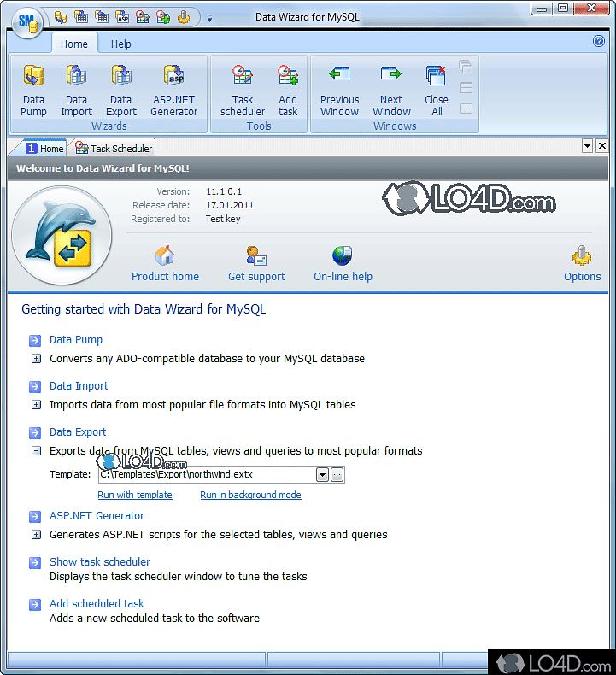
Task: Click arrow icon next to Data Pump
Action: pos(35,341)
